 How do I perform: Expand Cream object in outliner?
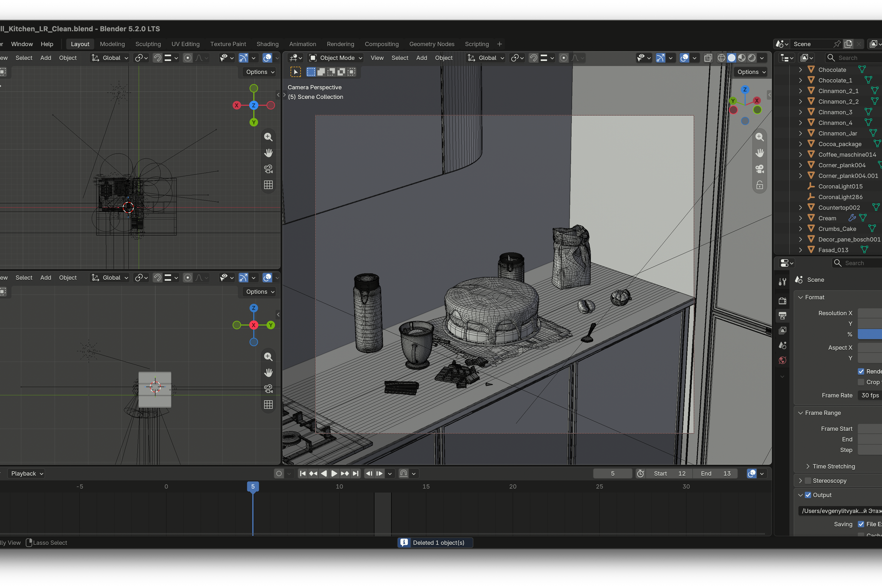(x=800, y=218)
